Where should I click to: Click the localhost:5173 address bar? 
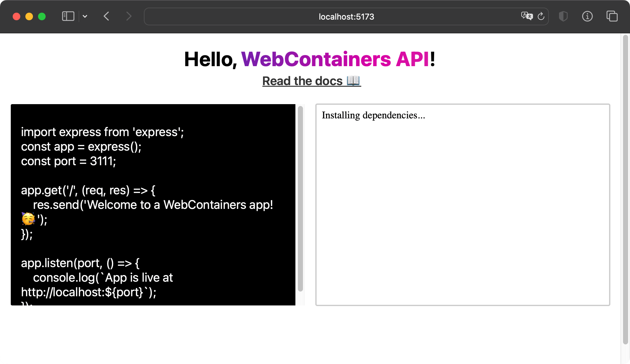pyautogui.click(x=346, y=16)
